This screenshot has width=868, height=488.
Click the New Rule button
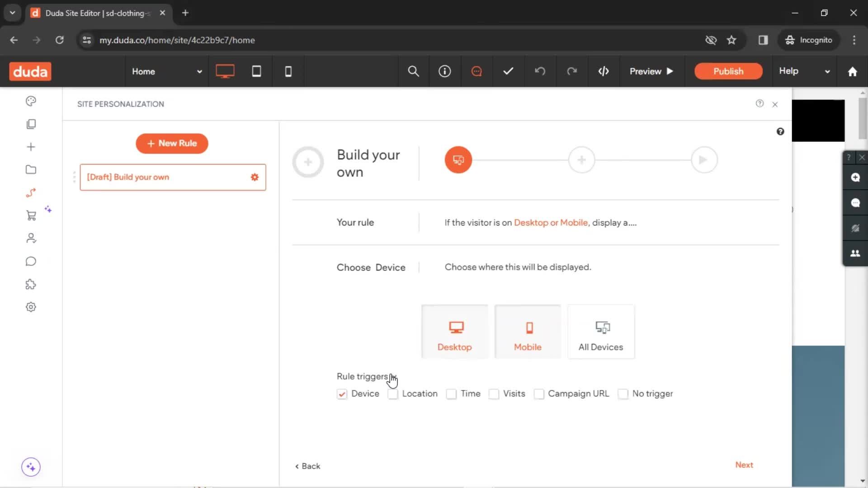(172, 143)
